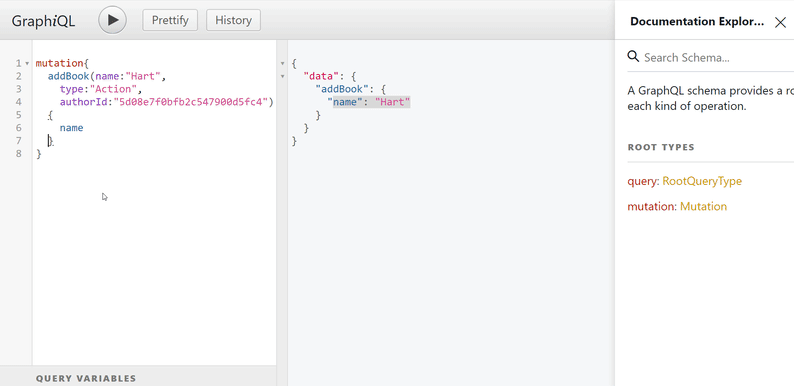Open the Mutation type link
This screenshot has height=386, width=794.
pos(703,207)
